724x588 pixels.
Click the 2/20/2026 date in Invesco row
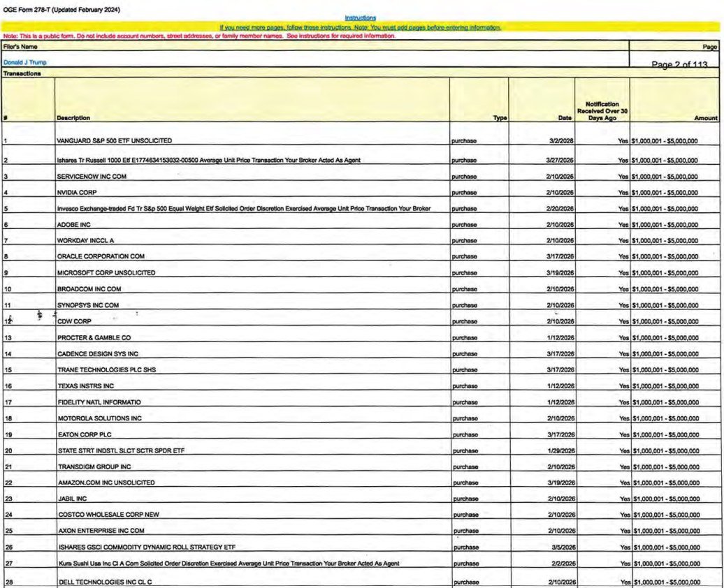pos(560,209)
